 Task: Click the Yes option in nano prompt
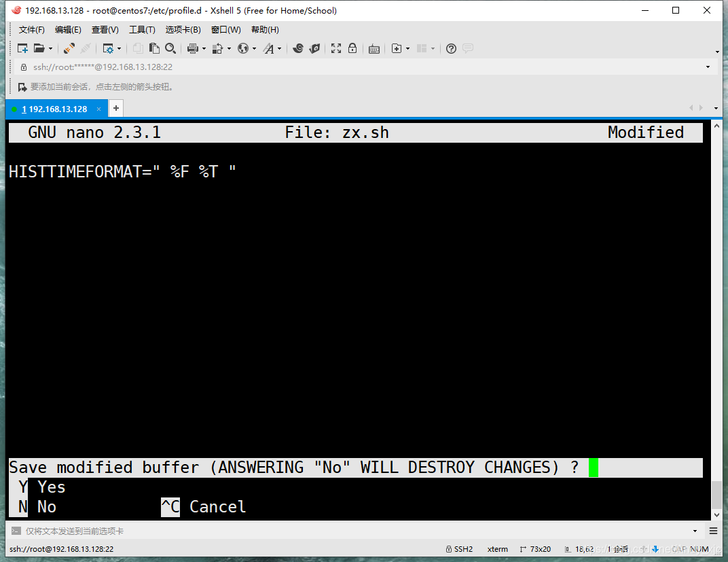click(x=42, y=487)
